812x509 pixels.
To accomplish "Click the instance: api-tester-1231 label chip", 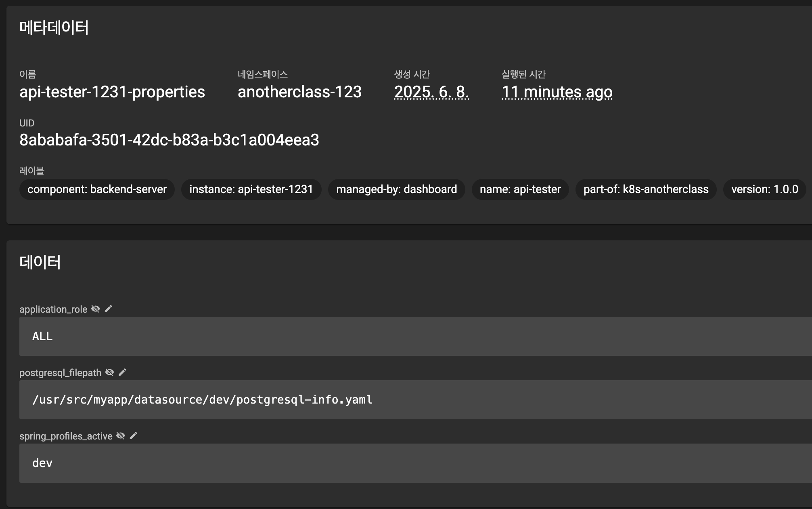I will coord(251,189).
